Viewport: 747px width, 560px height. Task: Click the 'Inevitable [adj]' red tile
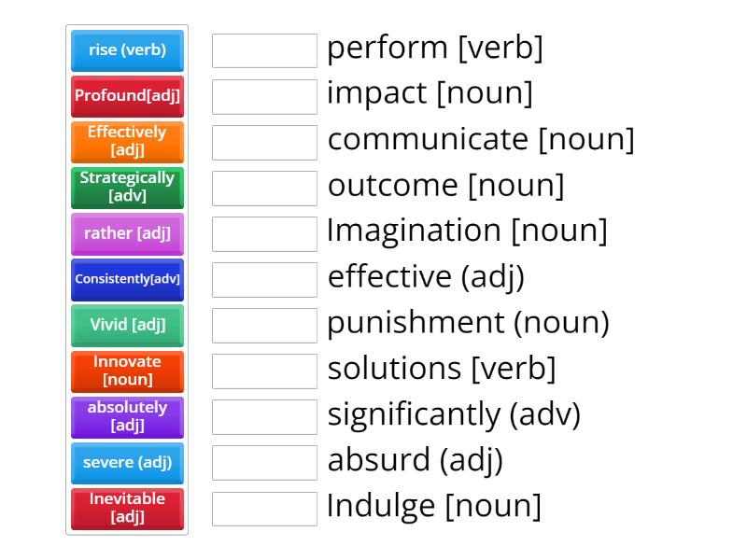click(x=127, y=509)
